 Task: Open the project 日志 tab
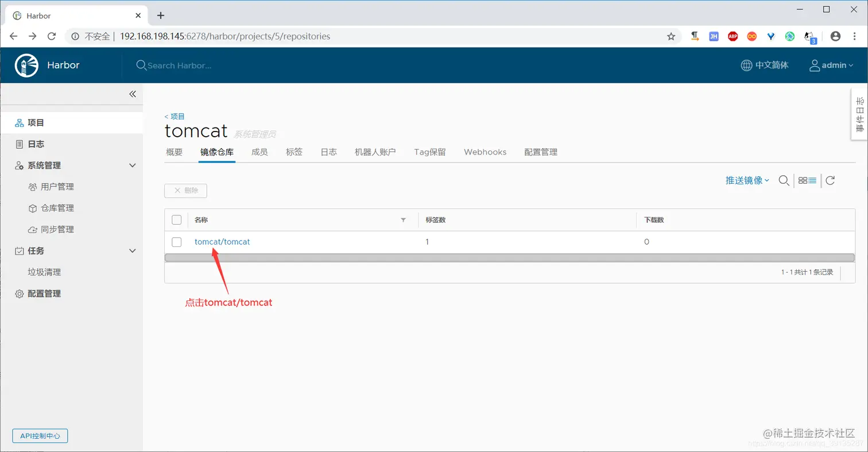328,152
